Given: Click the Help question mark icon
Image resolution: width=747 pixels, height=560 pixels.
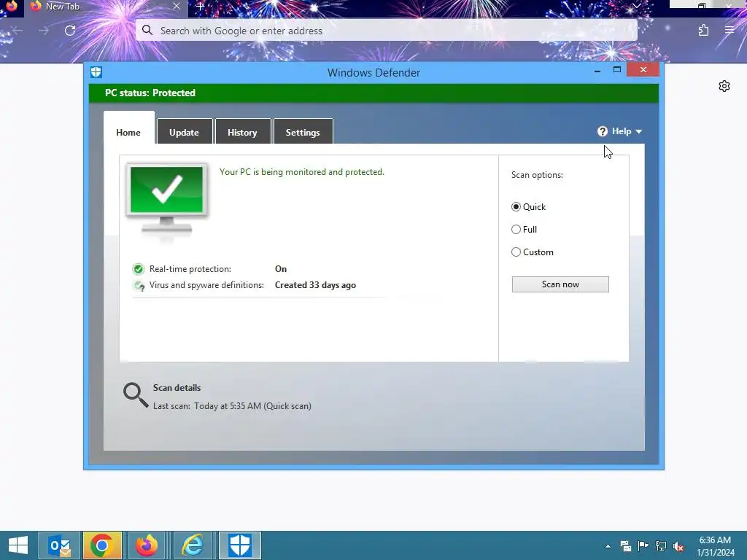Looking at the screenshot, I should (602, 131).
